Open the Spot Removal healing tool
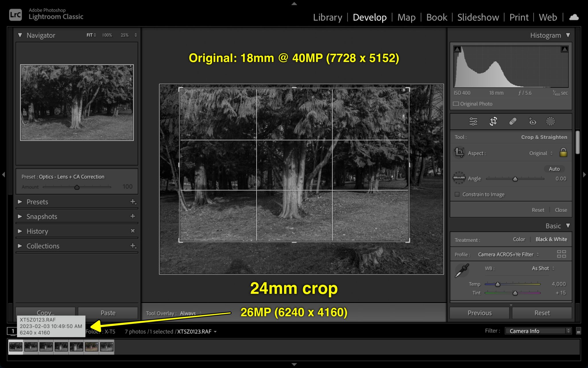This screenshot has width=588, height=368. pyautogui.click(x=513, y=121)
